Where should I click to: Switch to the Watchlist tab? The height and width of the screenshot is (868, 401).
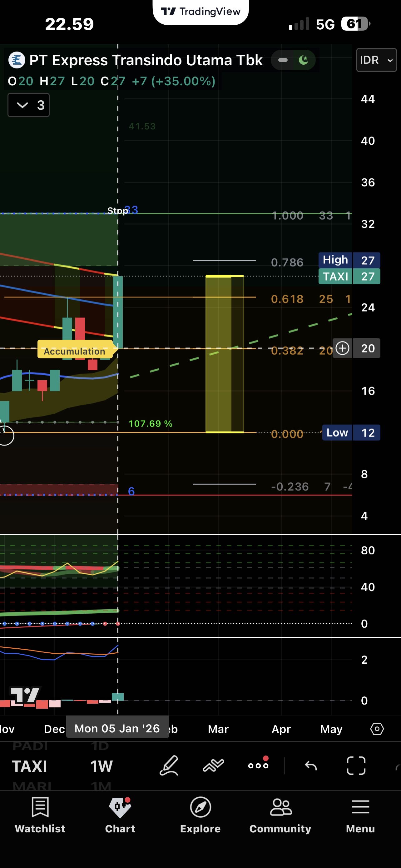coord(40,816)
